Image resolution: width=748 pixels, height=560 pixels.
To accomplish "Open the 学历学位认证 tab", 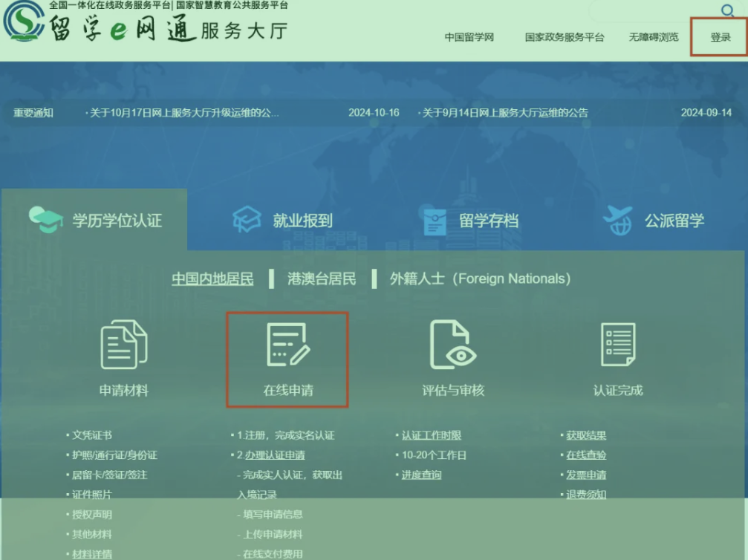I will [94, 221].
